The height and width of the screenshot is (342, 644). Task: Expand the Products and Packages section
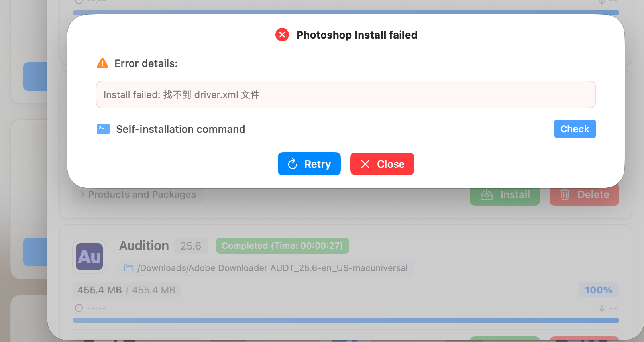click(137, 195)
